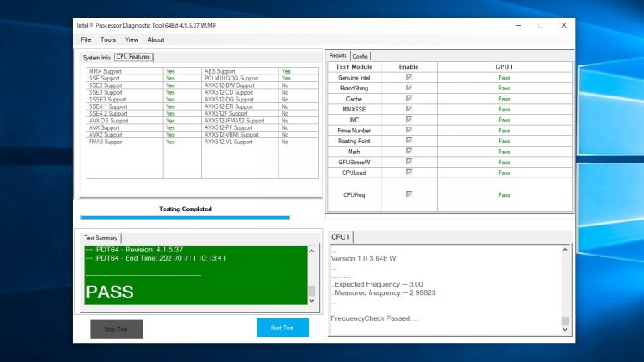This screenshot has height=362, width=644.
Task: Click the CPUFreq Pass result
Action: 504,195
